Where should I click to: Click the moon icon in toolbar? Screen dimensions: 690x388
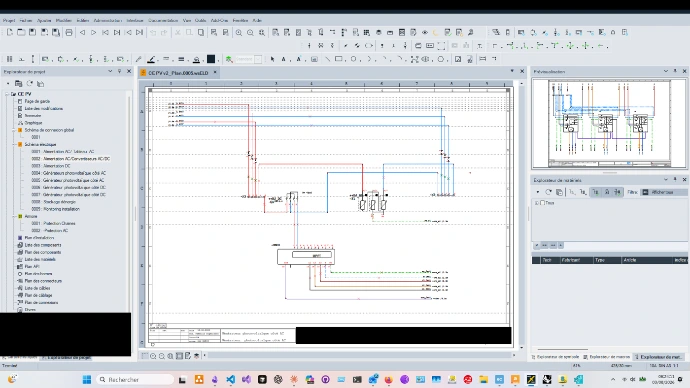click(436, 33)
